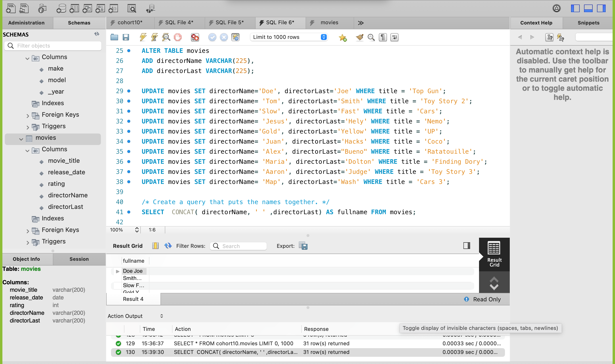Open find panel magnifier icon in editor toolbar
The height and width of the screenshot is (364, 615).
coord(371,37)
